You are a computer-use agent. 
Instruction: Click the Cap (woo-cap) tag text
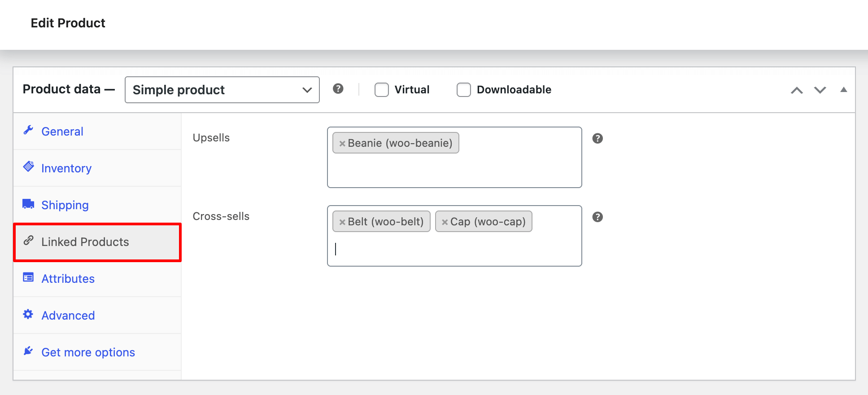488,222
